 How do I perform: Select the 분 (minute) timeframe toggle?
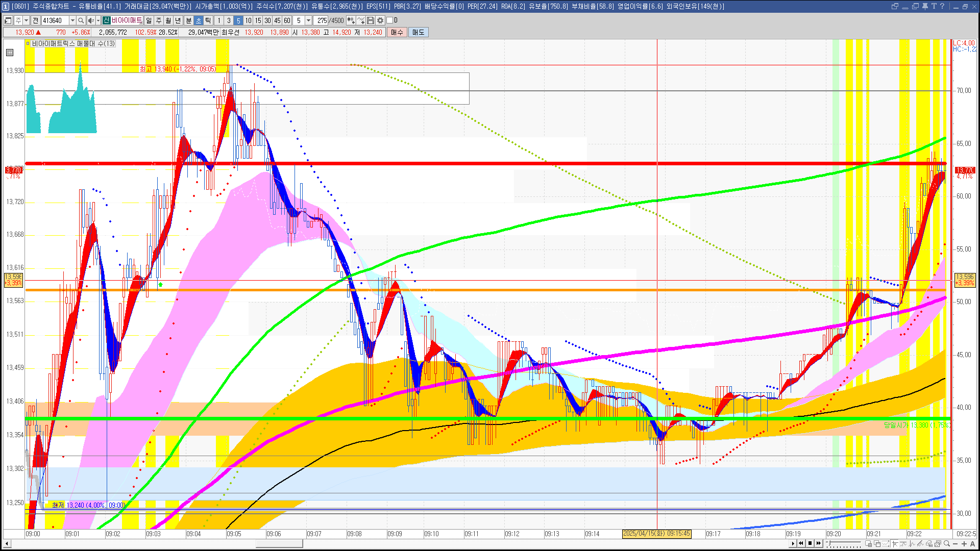(x=188, y=20)
